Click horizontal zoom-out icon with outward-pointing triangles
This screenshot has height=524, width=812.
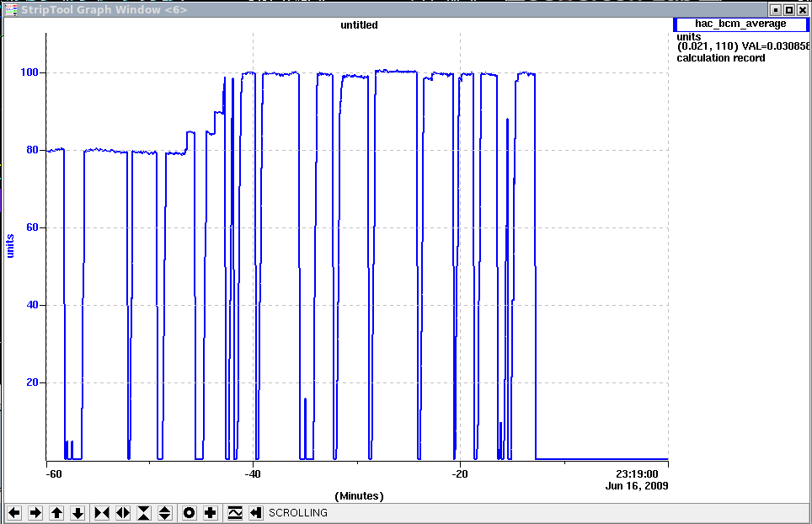pos(123,512)
